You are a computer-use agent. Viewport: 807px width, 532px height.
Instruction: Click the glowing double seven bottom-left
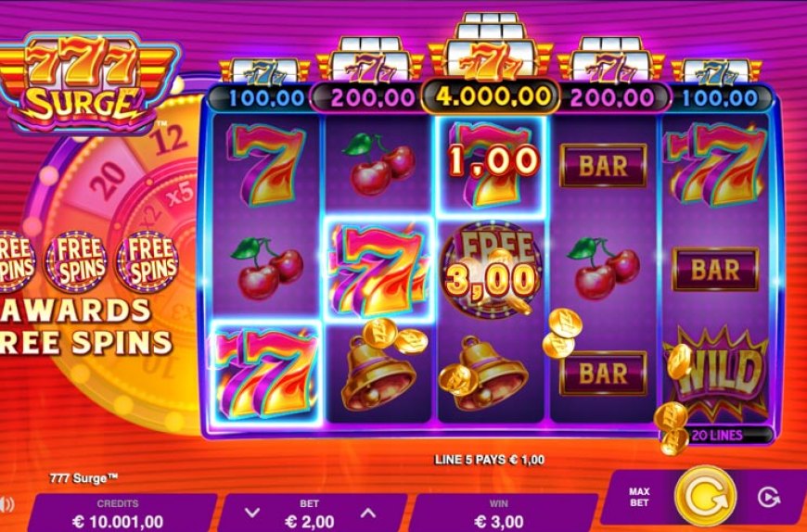point(265,374)
